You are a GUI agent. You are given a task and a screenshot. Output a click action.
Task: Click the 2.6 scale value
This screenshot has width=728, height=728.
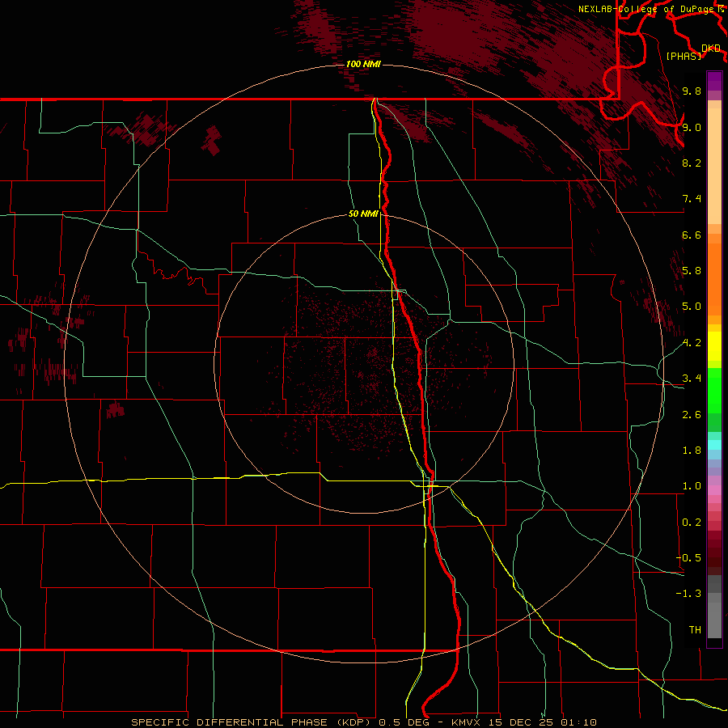(x=692, y=415)
